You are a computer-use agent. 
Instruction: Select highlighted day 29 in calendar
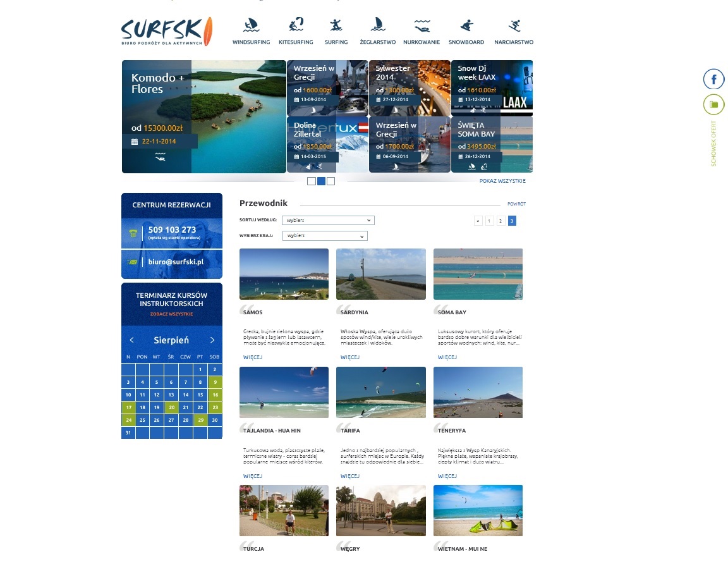pos(200,420)
